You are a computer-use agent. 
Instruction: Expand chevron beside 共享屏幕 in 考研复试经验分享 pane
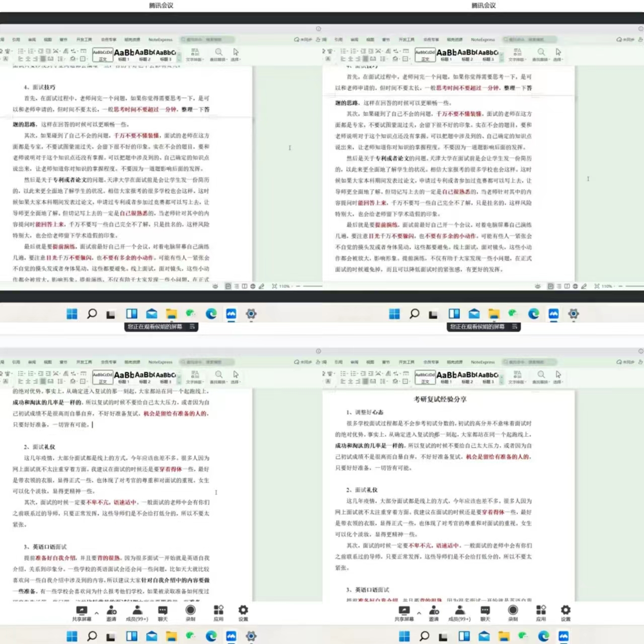point(419,613)
